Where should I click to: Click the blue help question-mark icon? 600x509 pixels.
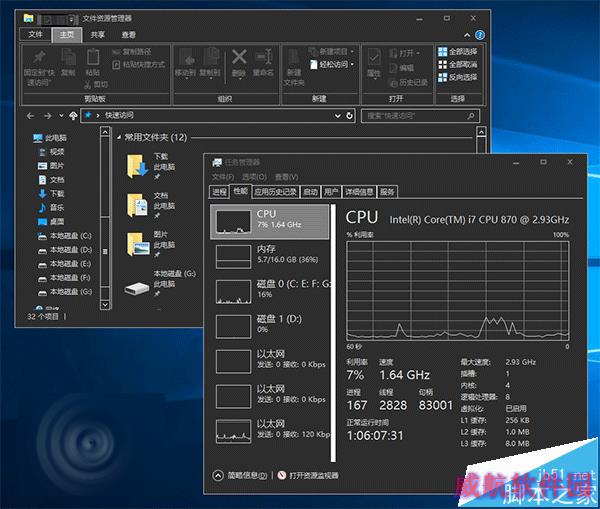[480, 35]
